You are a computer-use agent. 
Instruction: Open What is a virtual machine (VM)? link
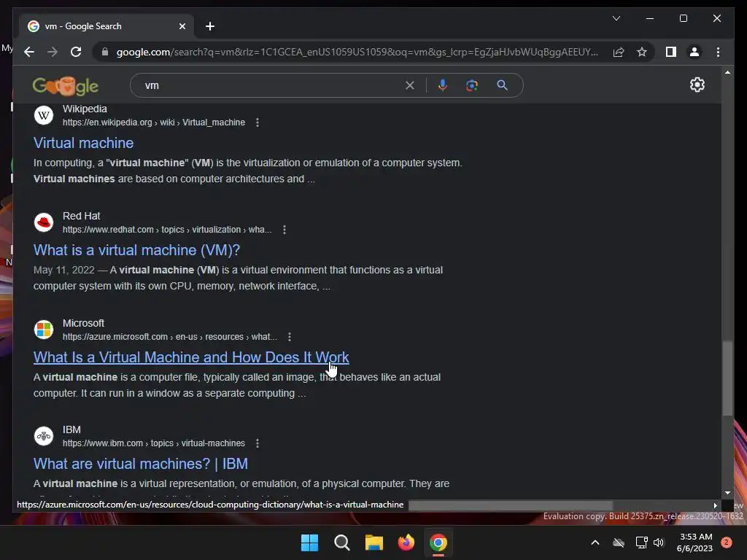[136, 250]
